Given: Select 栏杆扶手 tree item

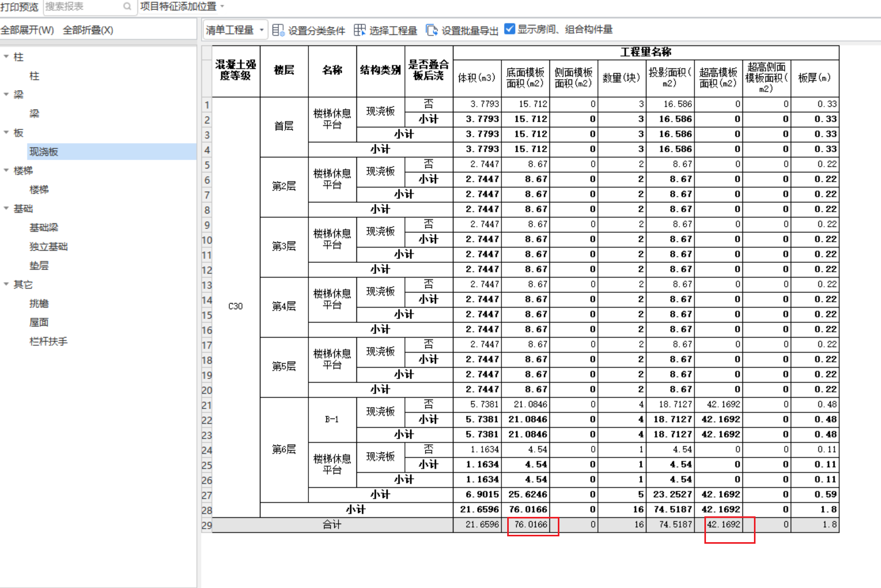Looking at the screenshot, I should point(49,341).
